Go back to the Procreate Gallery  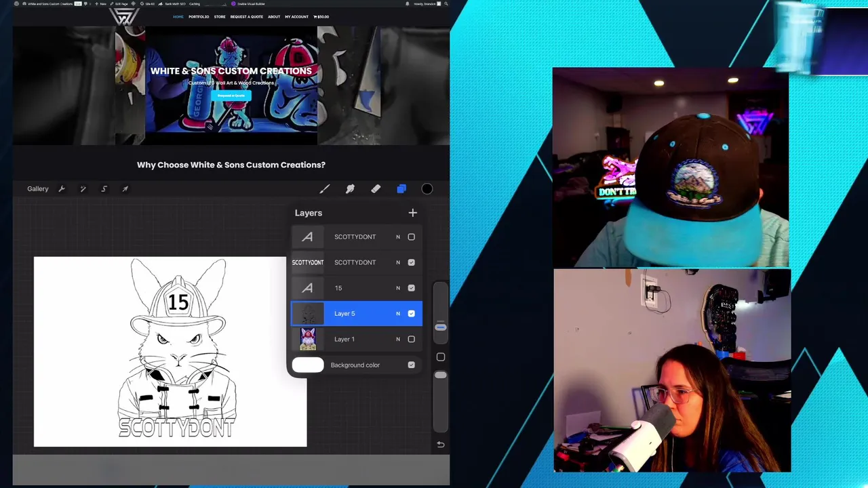coord(38,189)
